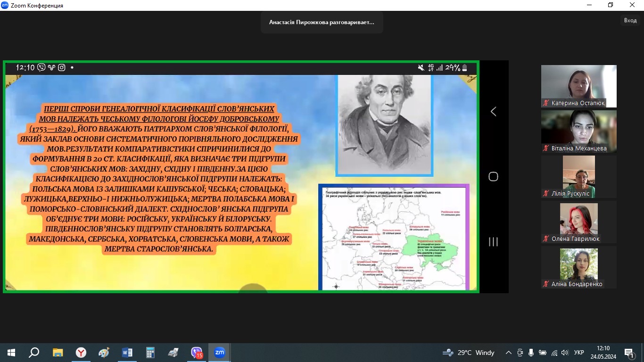The height and width of the screenshot is (362, 644).
Task: Open the scanner app from taskbar
Action: (x=173, y=353)
